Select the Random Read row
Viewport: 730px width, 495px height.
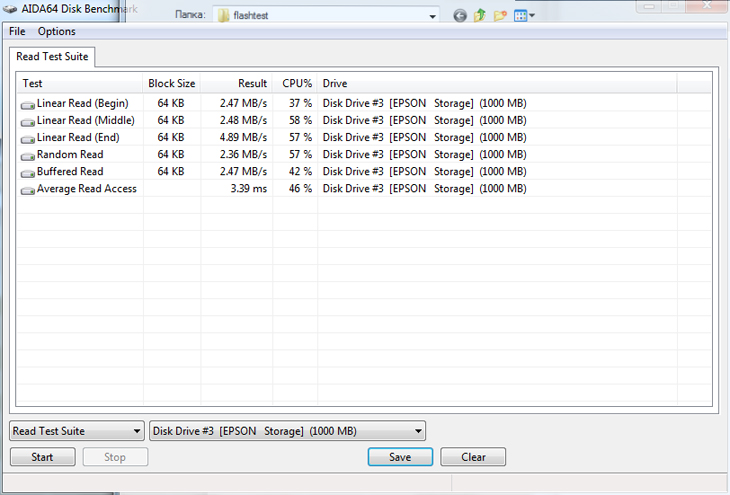tap(364, 154)
